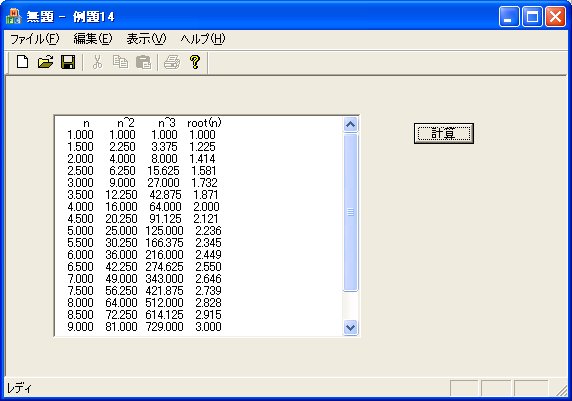Open the ファイル(F) menu

[x=34, y=39]
